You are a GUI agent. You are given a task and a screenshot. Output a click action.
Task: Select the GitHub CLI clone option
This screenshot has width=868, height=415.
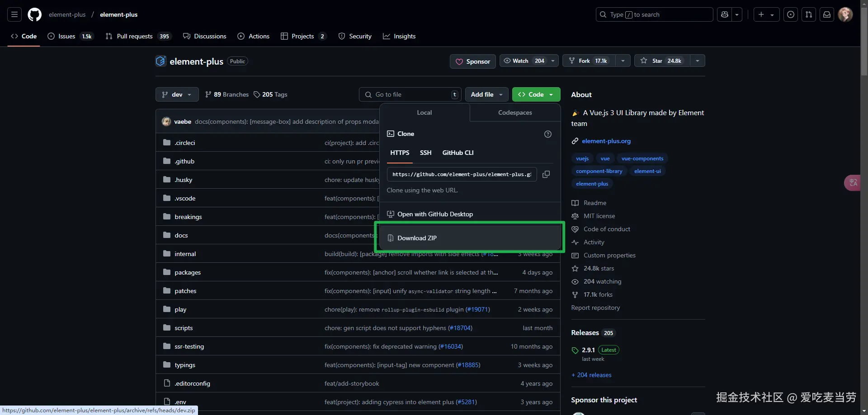[x=458, y=153]
